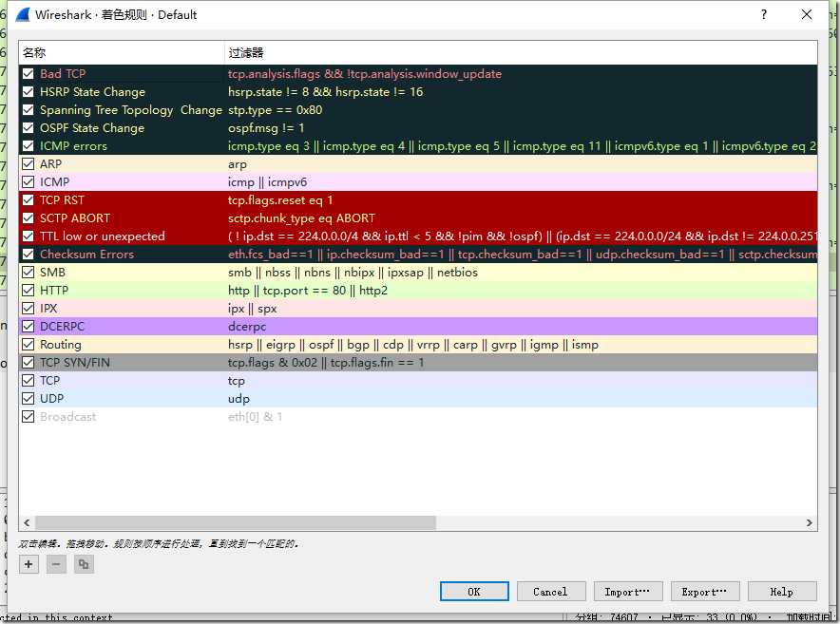Disable the HTTP rule checkbox
This screenshot has width=840, height=624.
click(29, 291)
